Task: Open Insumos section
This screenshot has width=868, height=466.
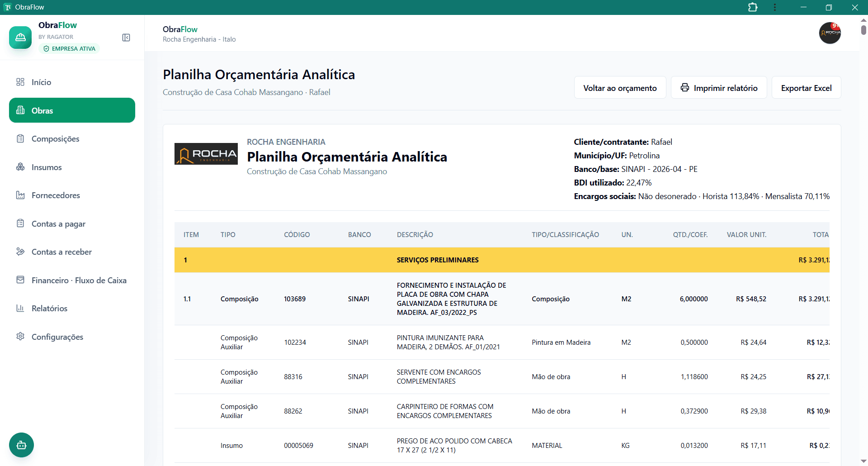Action: click(72, 167)
